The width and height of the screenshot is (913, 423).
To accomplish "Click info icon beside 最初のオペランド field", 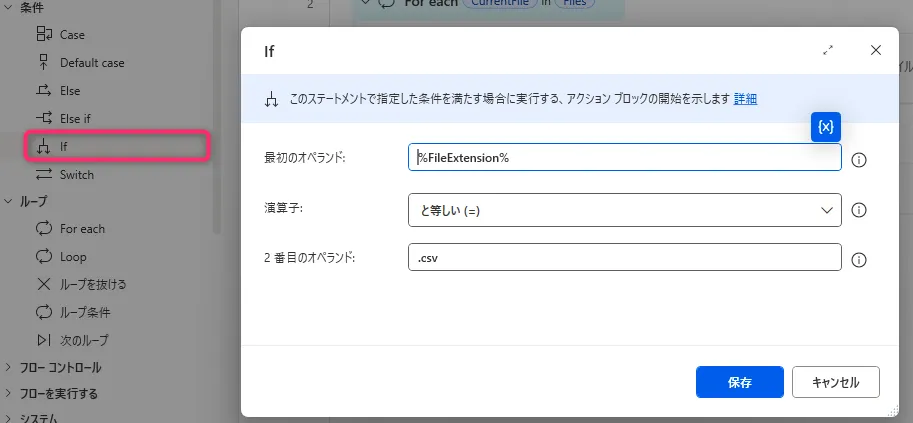I will click(x=858, y=160).
